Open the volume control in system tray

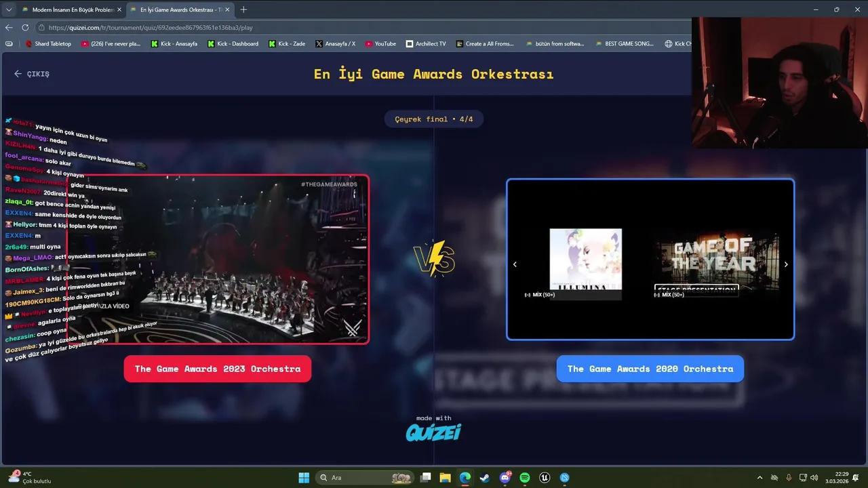pyautogui.click(x=814, y=478)
